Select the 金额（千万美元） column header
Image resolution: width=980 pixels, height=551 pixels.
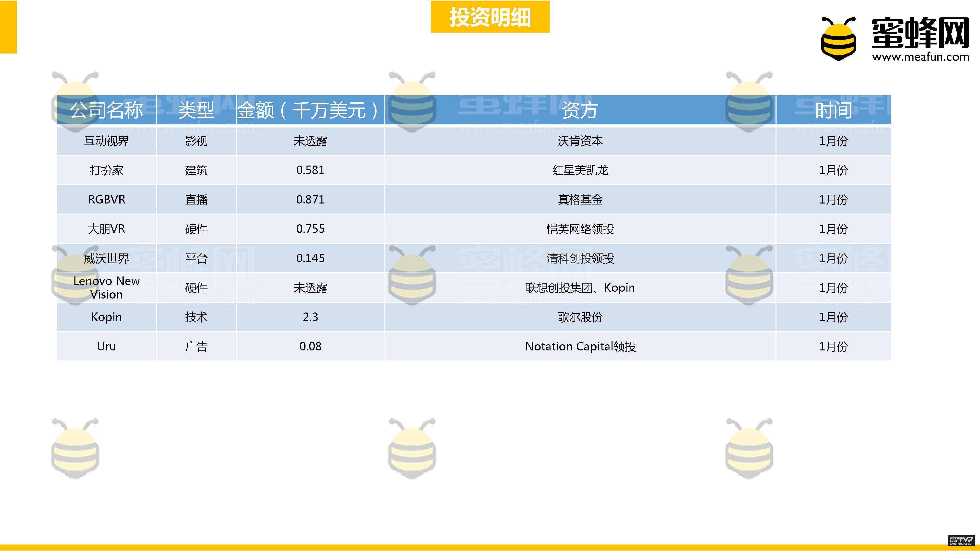pyautogui.click(x=310, y=110)
